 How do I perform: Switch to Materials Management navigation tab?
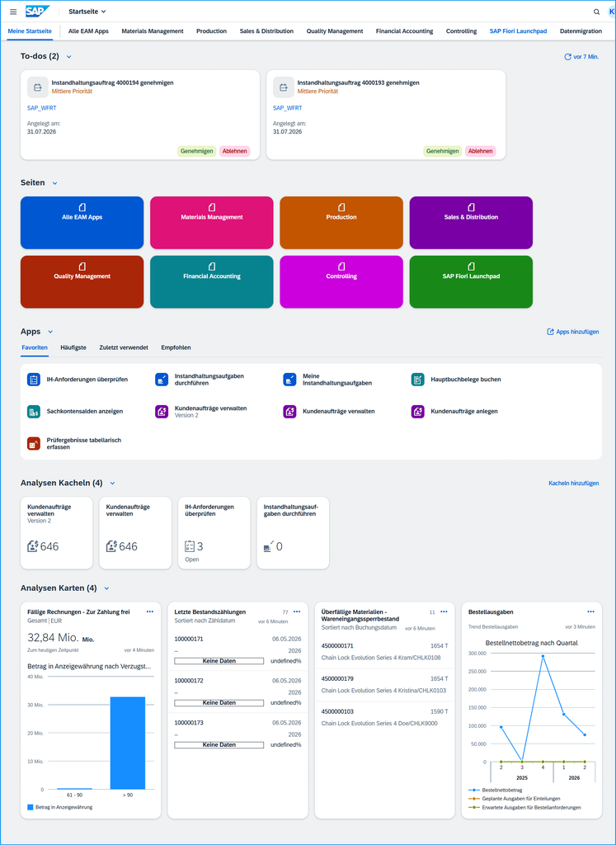point(153,31)
